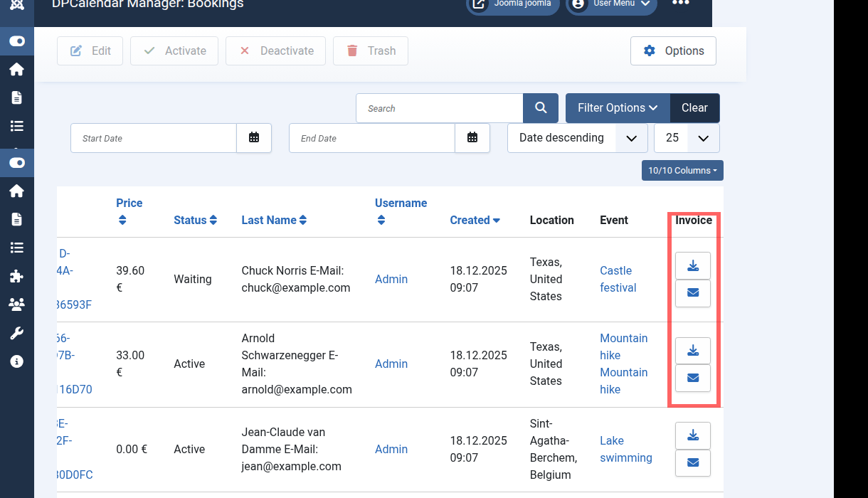Open the wrench system sidebar icon
Screen dimensions: 868x498
pyautogui.click(x=16, y=333)
